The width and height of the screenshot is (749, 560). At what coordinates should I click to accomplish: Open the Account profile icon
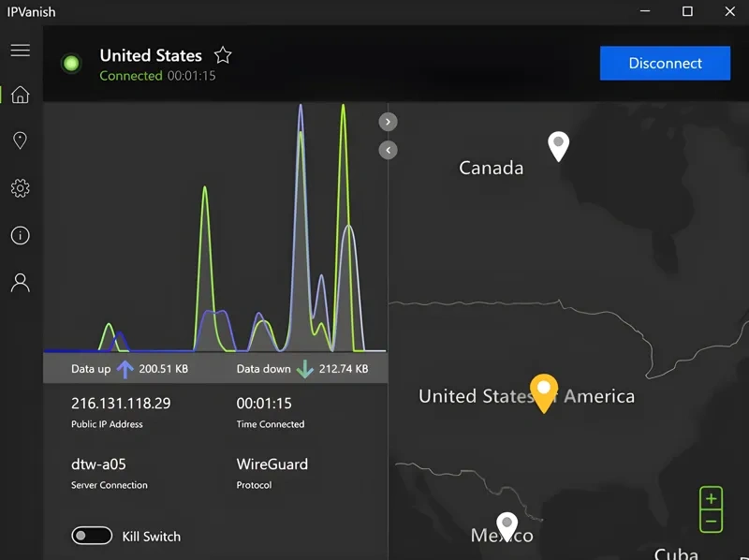pos(20,283)
